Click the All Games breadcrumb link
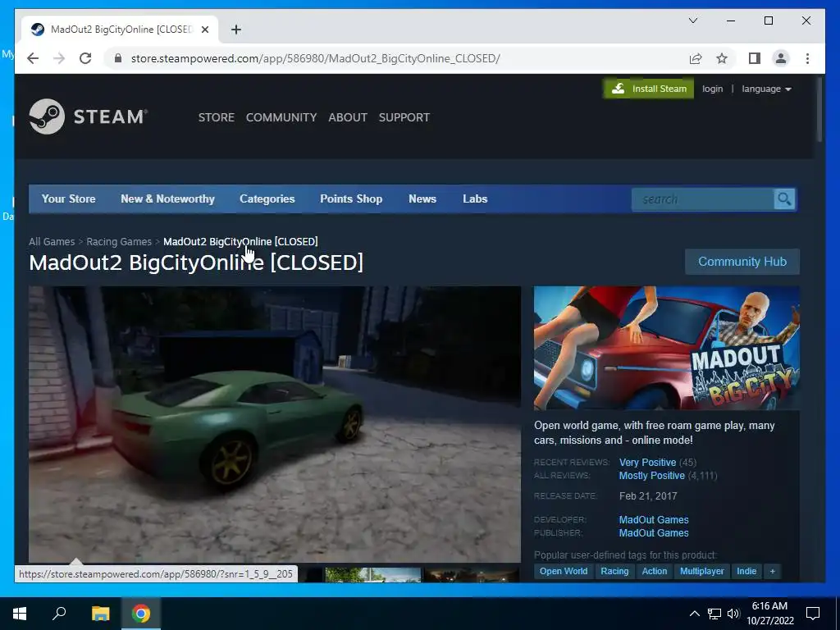The height and width of the screenshot is (630, 840). point(52,242)
